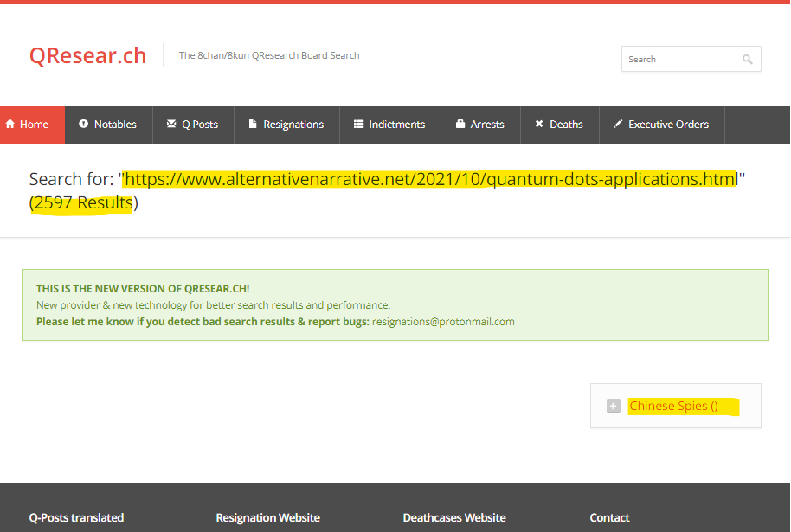The height and width of the screenshot is (532, 791).
Task: Click the 2597 Results count text
Action: (x=83, y=202)
